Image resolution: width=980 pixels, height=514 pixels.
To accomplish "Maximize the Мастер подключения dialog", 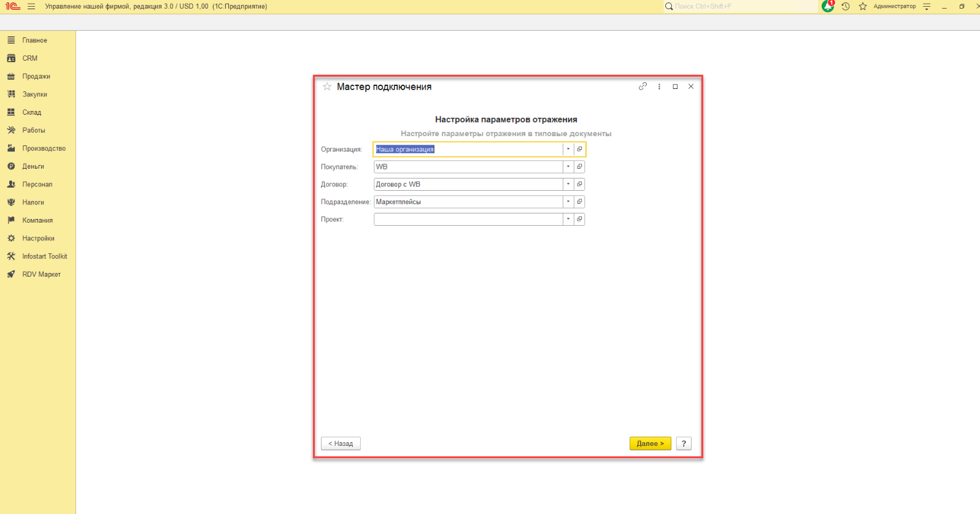I will point(675,86).
